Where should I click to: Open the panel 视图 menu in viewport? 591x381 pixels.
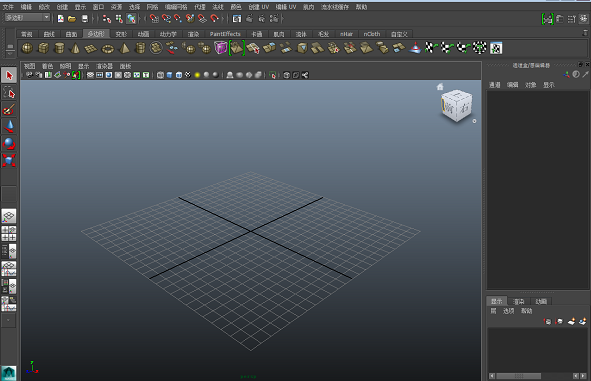(29, 66)
